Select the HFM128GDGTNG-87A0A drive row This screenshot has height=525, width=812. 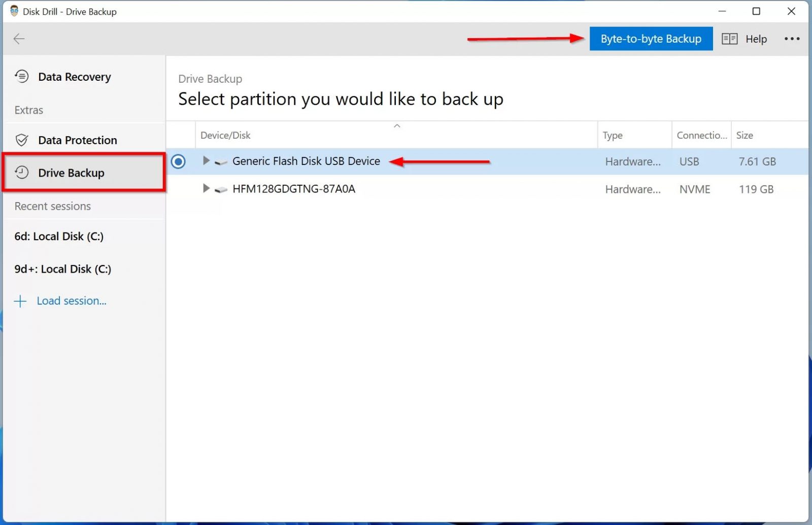click(x=294, y=188)
